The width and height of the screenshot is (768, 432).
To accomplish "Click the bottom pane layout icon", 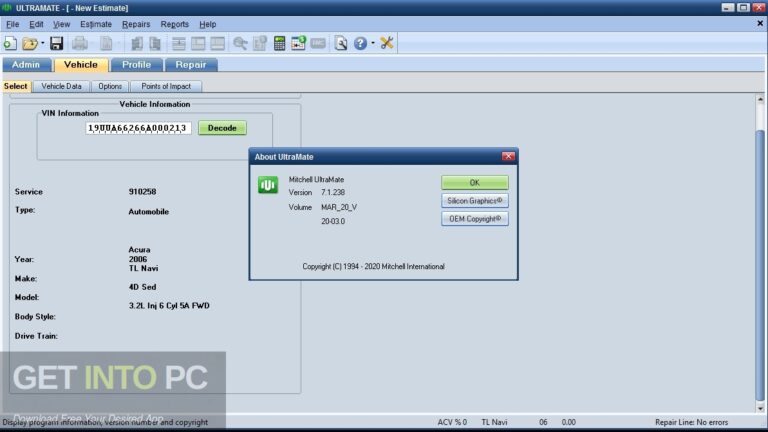I will pos(217,44).
